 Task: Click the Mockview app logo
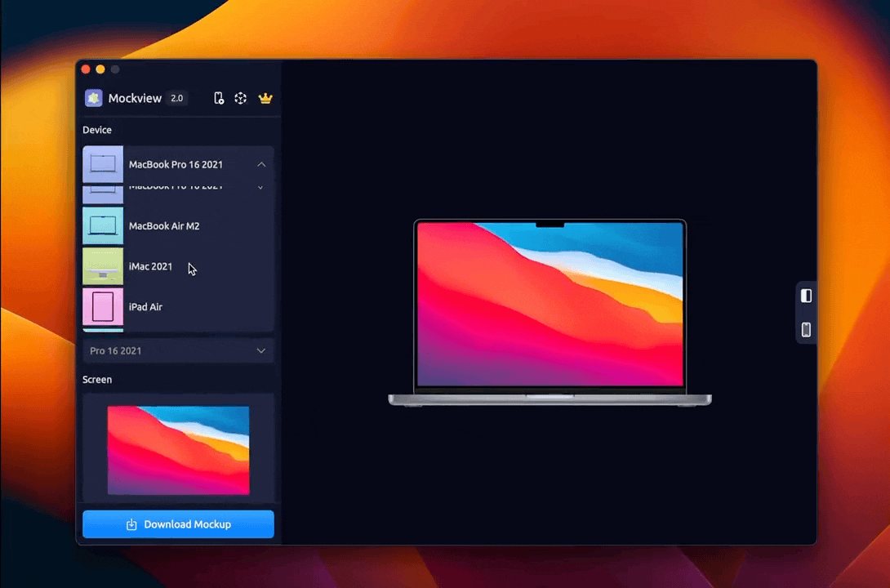(x=94, y=98)
